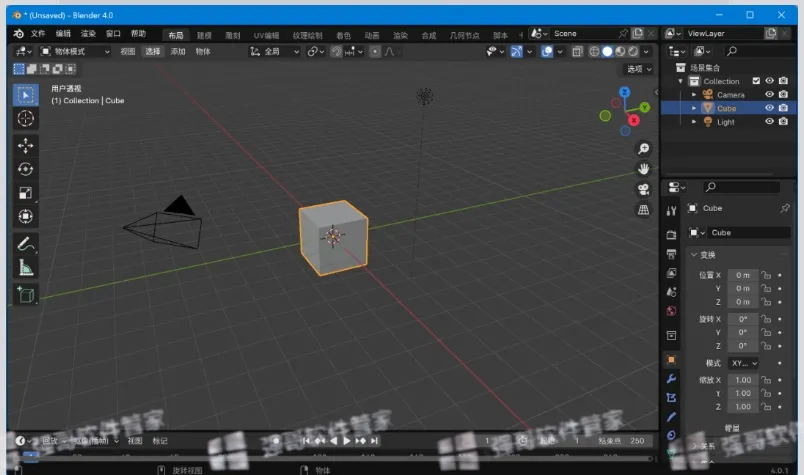Open the Modifiers wrench tab

(671, 379)
